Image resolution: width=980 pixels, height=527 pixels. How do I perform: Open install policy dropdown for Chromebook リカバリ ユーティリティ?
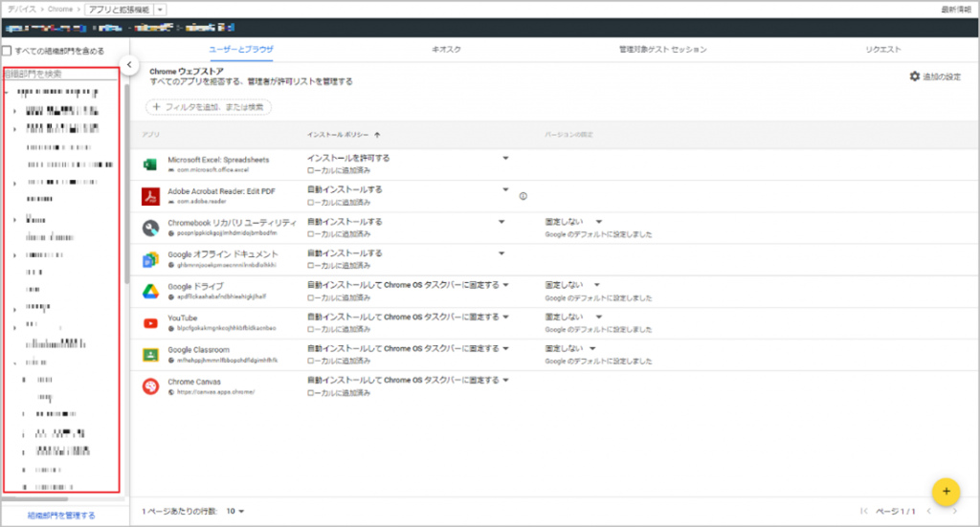(501, 222)
